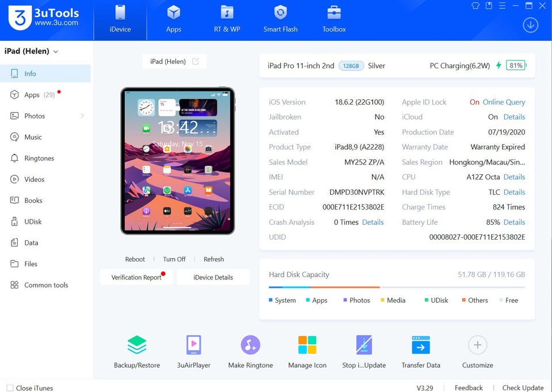Switch to the Apps top tab

coord(174,20)
